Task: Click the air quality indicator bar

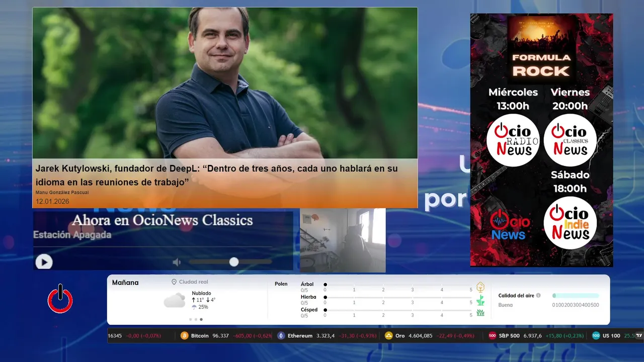Action: (576, 296)
